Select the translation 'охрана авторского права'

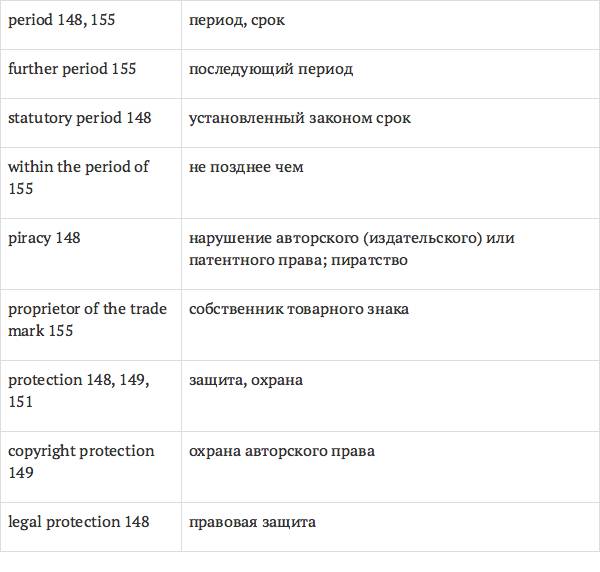[282, 451]
